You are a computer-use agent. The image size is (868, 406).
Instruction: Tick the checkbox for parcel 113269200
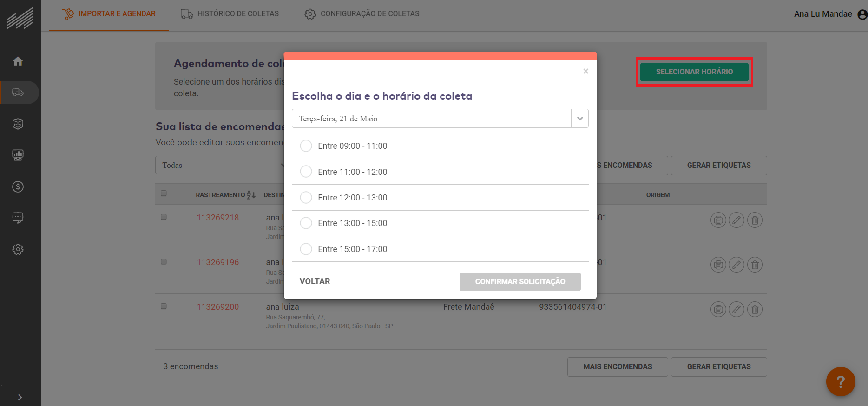click(164, 306)
